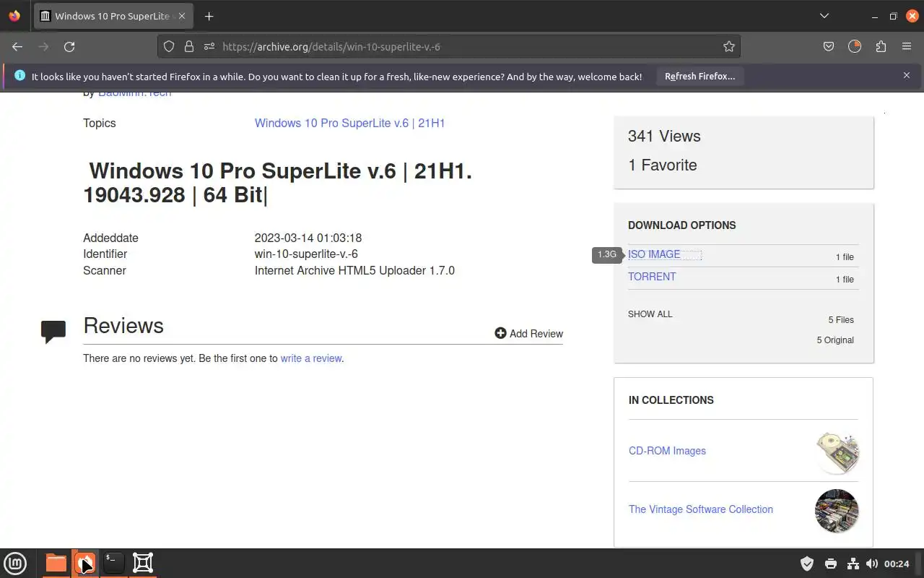View site security padlock info
This screenshot has height=578, width=924.
tap(189, 46)
